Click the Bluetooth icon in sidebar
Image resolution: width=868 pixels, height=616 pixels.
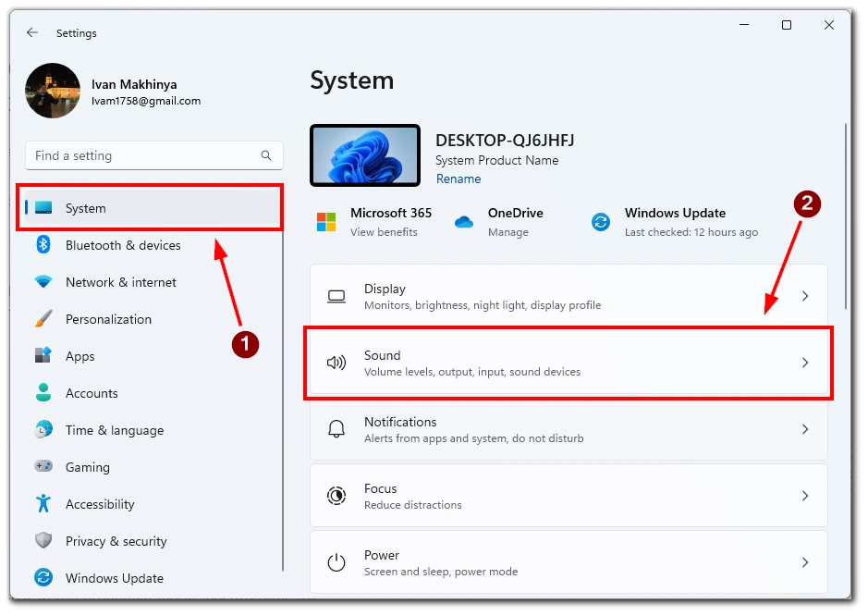43,244
